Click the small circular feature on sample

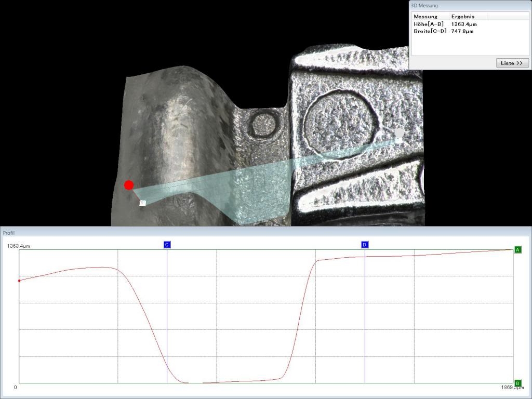[262, 124]
